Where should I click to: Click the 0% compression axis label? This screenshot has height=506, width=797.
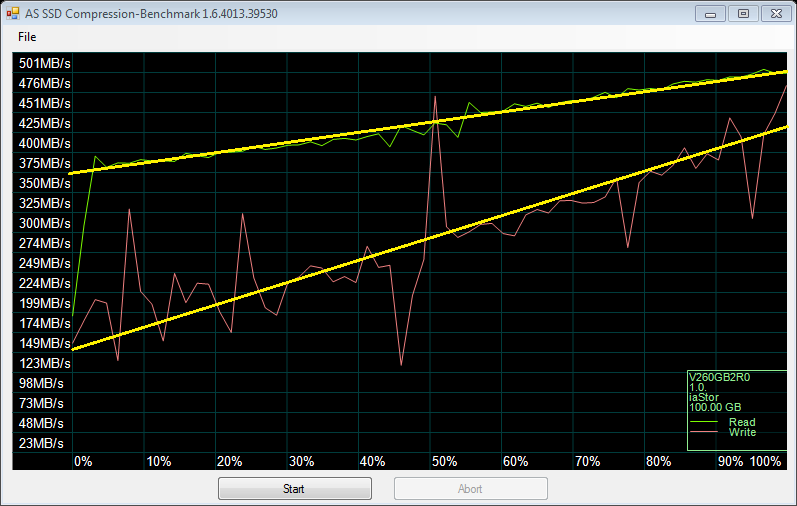coord(83,462)
